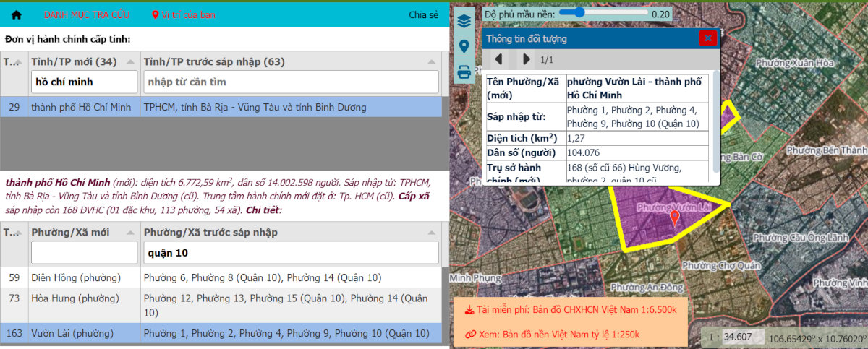The image size is (868, 349).
Task: Click the home icon in top bar
Action: pyautogui.click(x=17, y=14)
